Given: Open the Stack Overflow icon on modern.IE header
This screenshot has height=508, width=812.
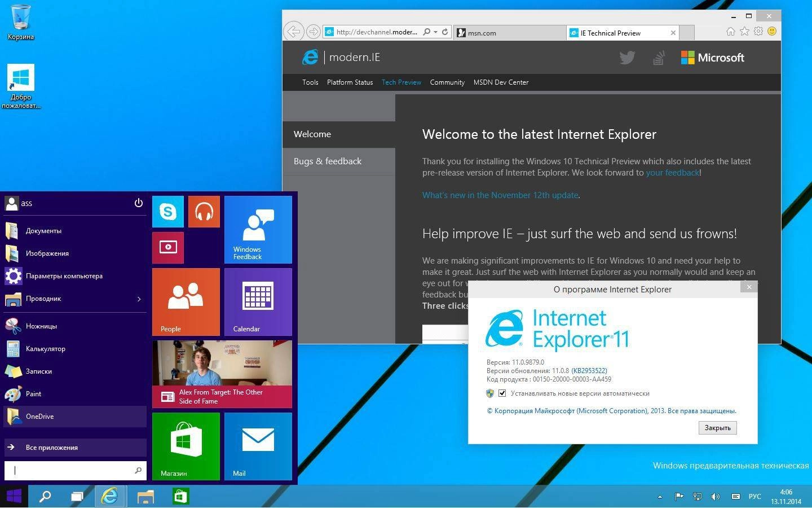Looking at the screenshot, I should pos(659,58).
